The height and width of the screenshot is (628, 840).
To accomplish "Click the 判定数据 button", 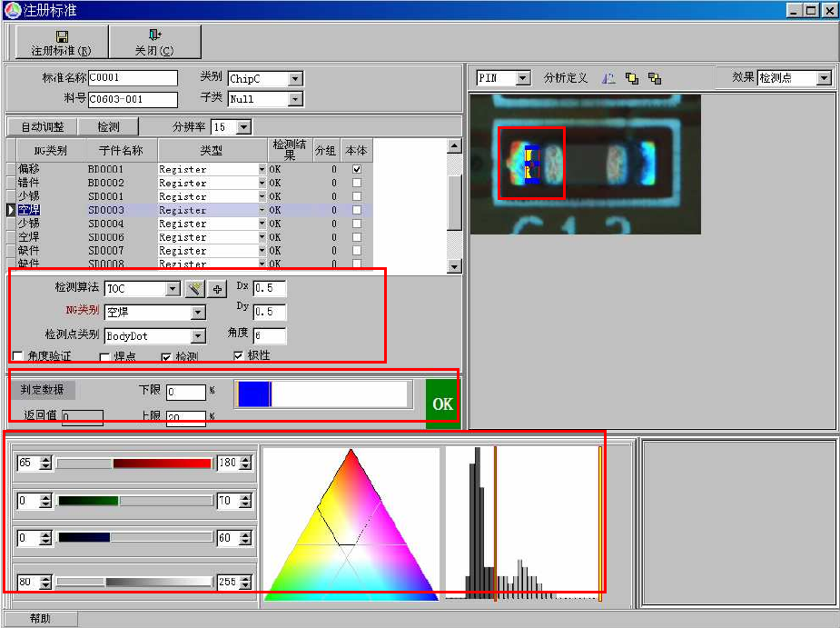I will tap(43, 389).
